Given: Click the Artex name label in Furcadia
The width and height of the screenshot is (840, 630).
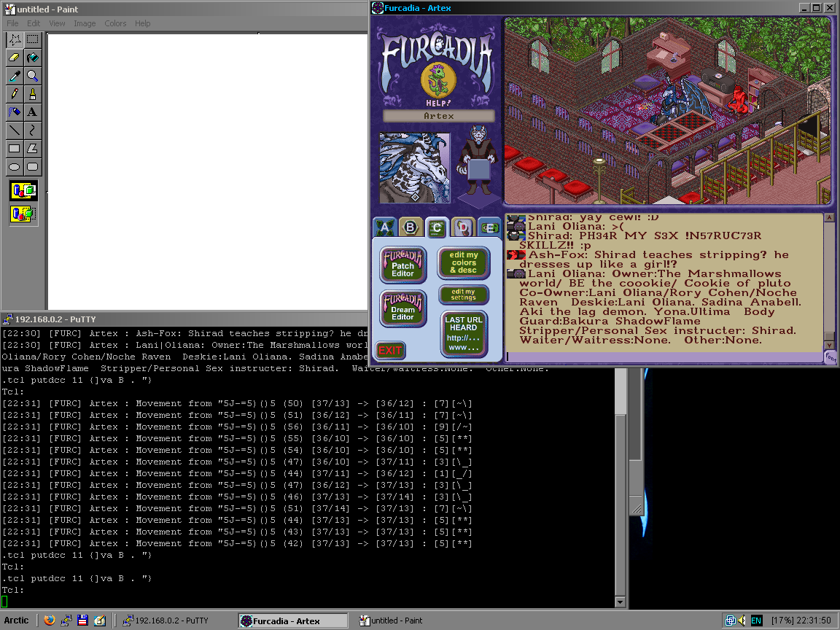Looking at the screenshot, I should tap(439, 116).
